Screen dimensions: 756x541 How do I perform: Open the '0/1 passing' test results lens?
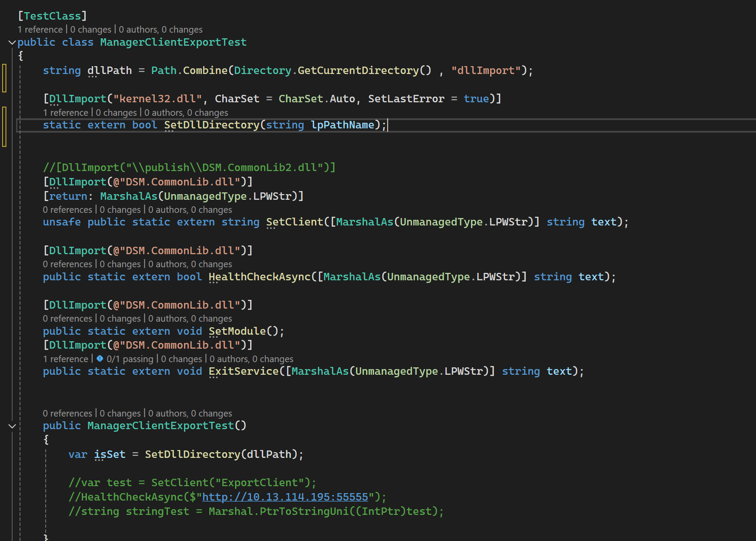130,359
